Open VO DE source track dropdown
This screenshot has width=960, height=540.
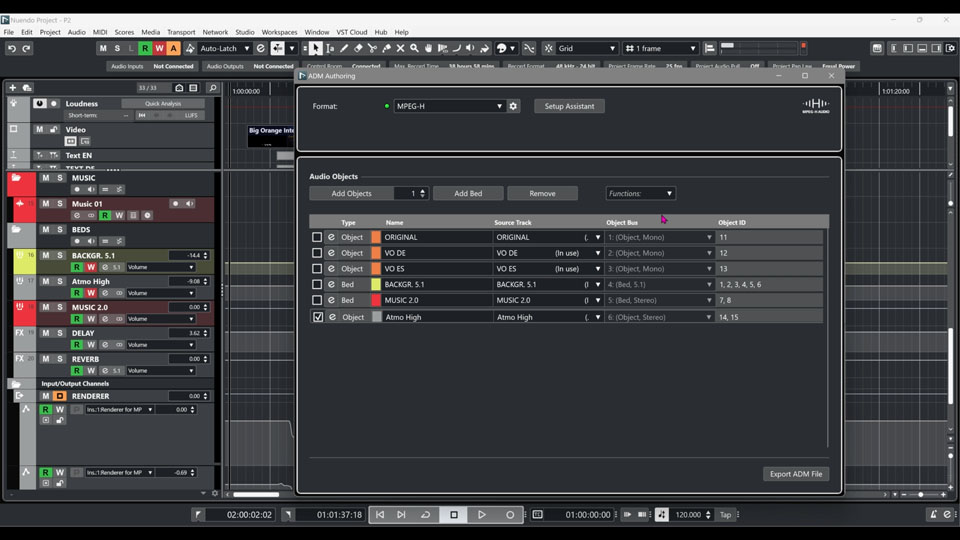point(548,253)
